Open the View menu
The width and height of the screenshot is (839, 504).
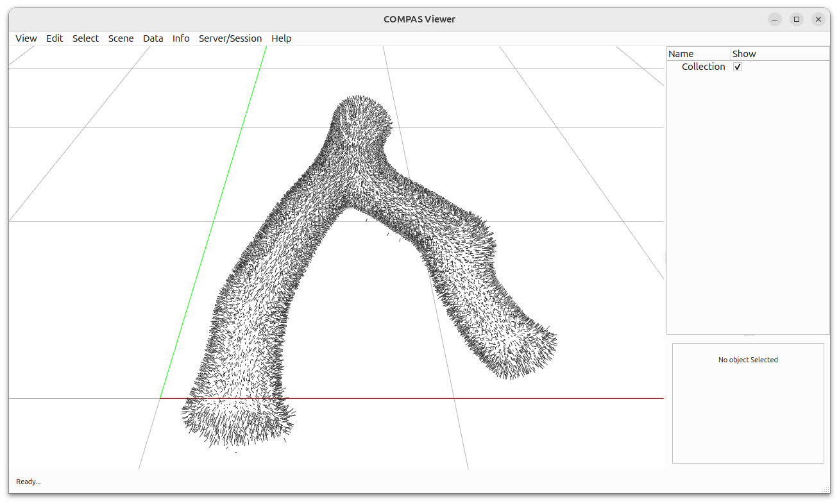26,38
